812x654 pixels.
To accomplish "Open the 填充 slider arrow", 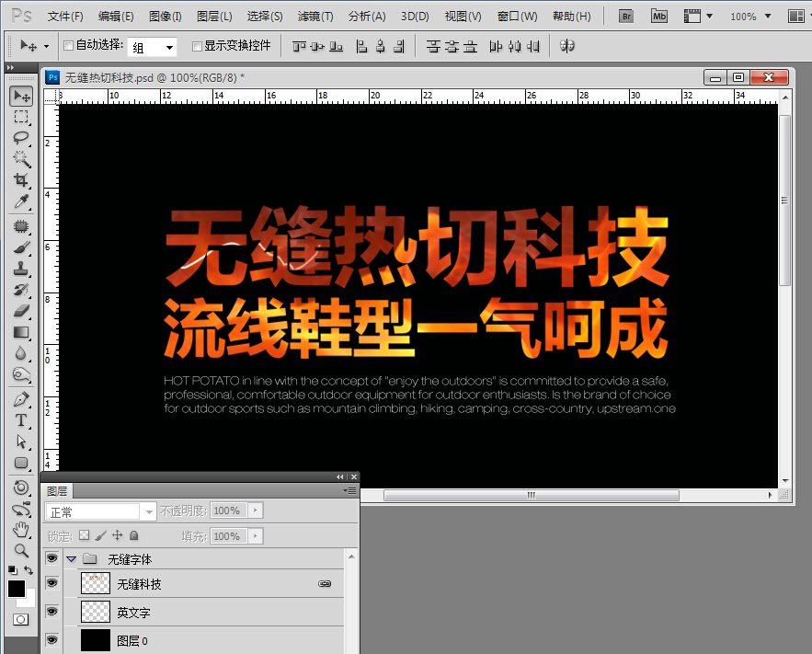I will (255, 536).
